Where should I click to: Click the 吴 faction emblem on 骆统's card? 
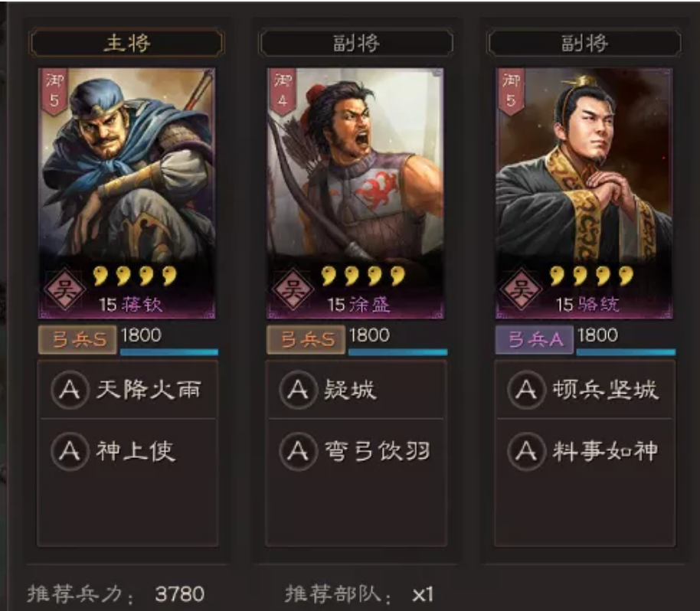click(x=521, y=289)
